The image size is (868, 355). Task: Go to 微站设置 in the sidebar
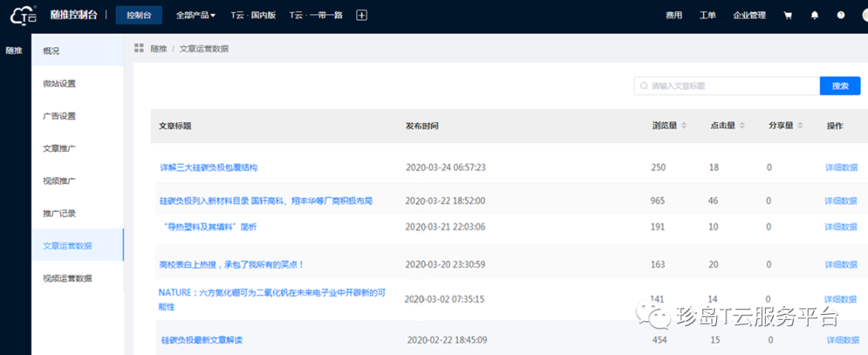click(59, 84)
